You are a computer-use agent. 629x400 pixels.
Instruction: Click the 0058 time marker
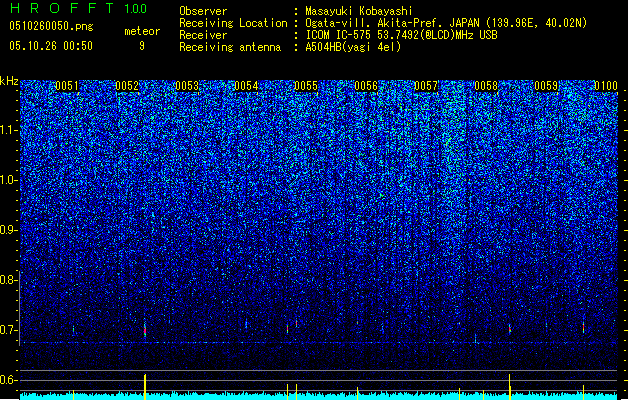pos(486,86)
